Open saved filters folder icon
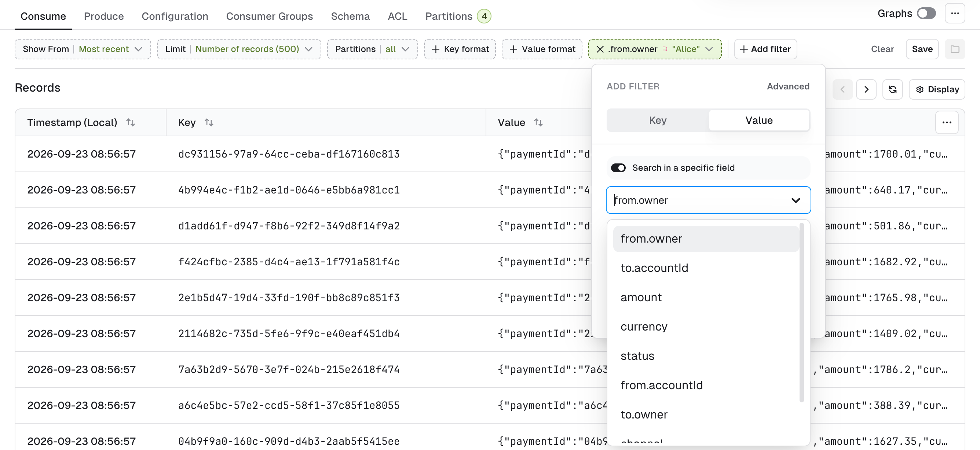The height and width of the screenshot is (450, 980). (x=955, y=49)
